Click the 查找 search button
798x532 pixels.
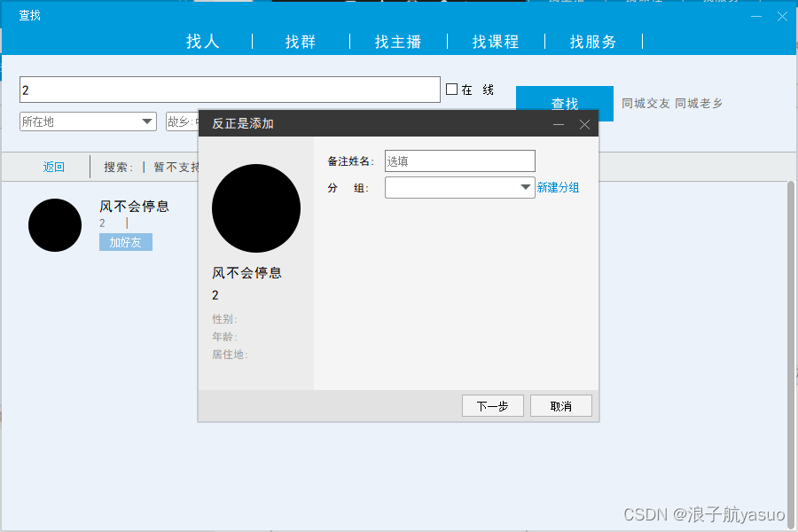(x=563, y=103)
